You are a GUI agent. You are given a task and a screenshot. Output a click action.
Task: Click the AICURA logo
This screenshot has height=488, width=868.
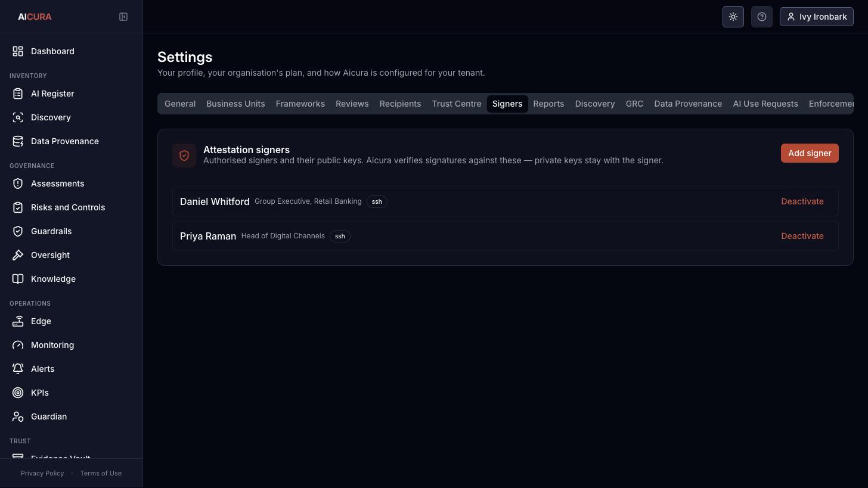coord(35,17)
